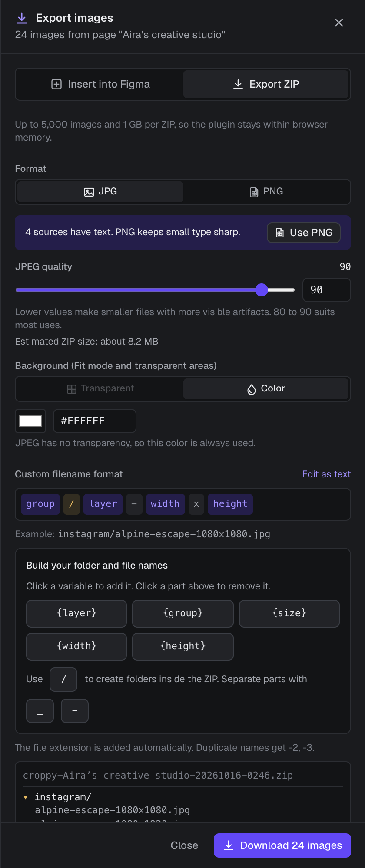Select PNG format option
365x868 pixels.
tap(266, 192)
